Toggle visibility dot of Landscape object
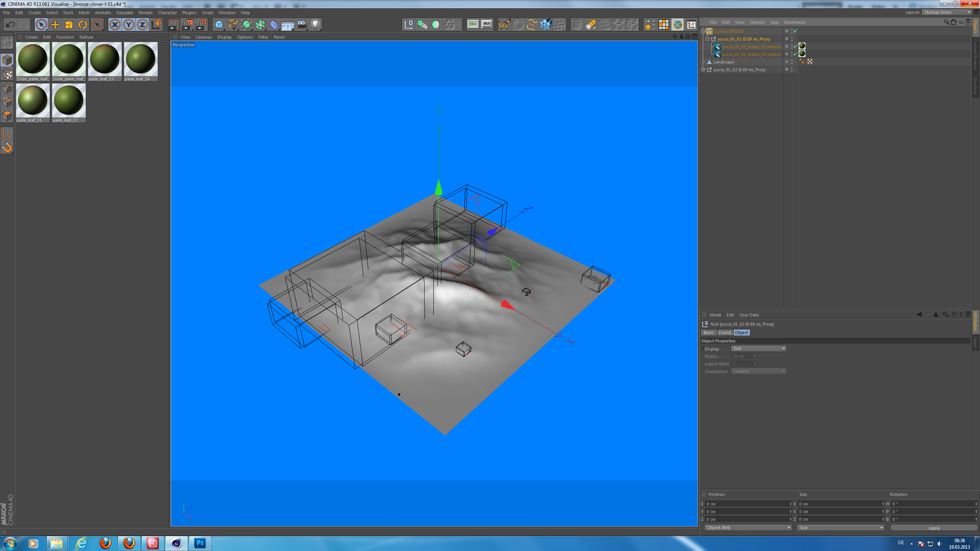This screenshot has height=551, width=980. click(792, 61)
